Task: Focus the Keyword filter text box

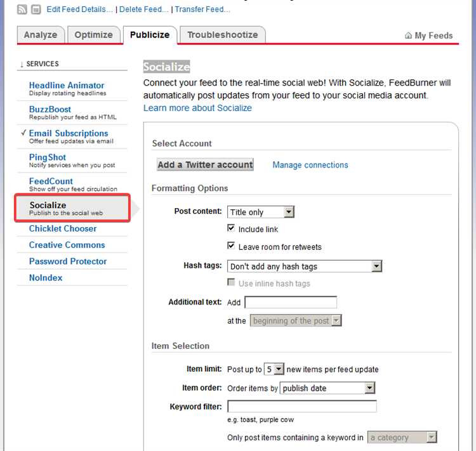Action: [302, 407]
